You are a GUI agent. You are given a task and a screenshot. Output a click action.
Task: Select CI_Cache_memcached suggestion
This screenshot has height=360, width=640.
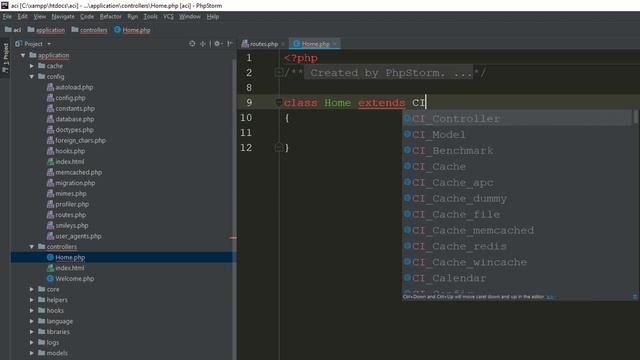[x=517, y=230]
